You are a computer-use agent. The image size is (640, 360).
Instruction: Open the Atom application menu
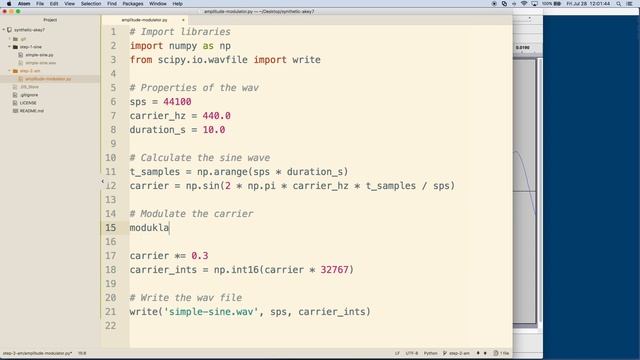(24, 4)
